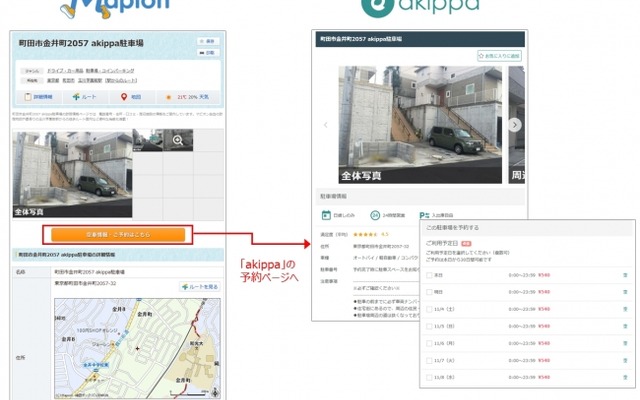Viewport: 640px width, 400px height.
Task: Click the ¥540 price in the 本日 row
Action: coord(544,276)
